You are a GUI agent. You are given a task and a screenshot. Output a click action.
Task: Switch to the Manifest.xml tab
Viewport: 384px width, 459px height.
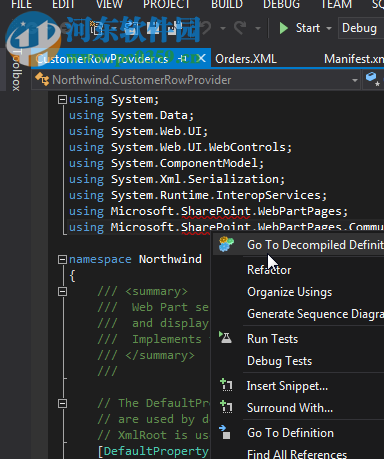[x=354, y=59]
